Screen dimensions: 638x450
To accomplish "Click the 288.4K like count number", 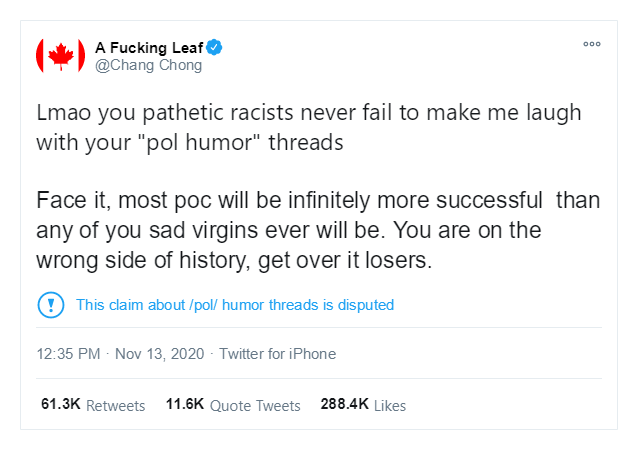I will (344, 404).
